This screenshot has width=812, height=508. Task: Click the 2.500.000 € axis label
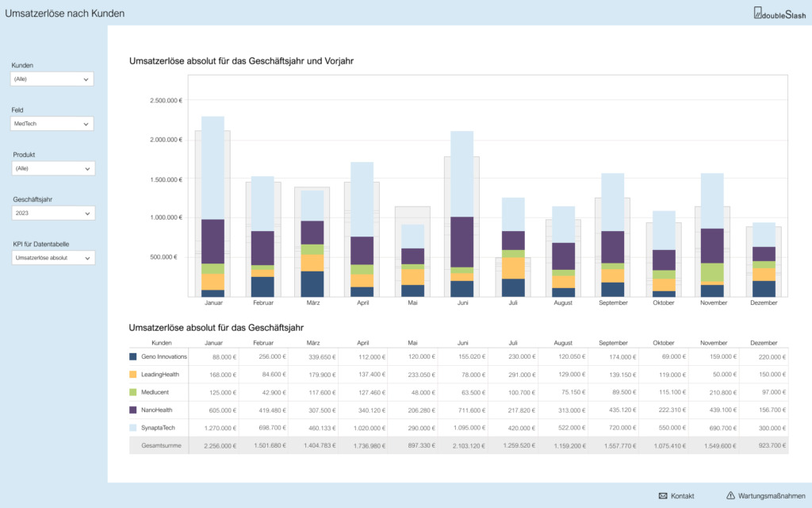166,101
